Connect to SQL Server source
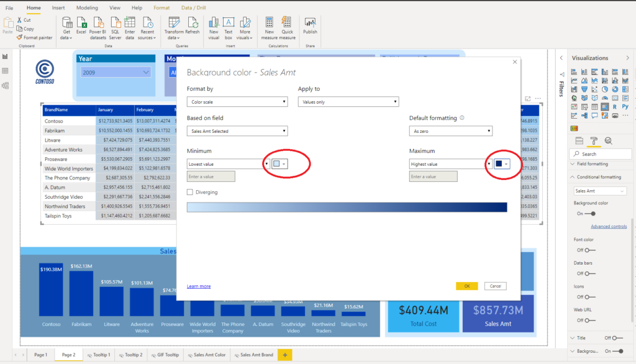The image size is (636, 364). point(115,28)
